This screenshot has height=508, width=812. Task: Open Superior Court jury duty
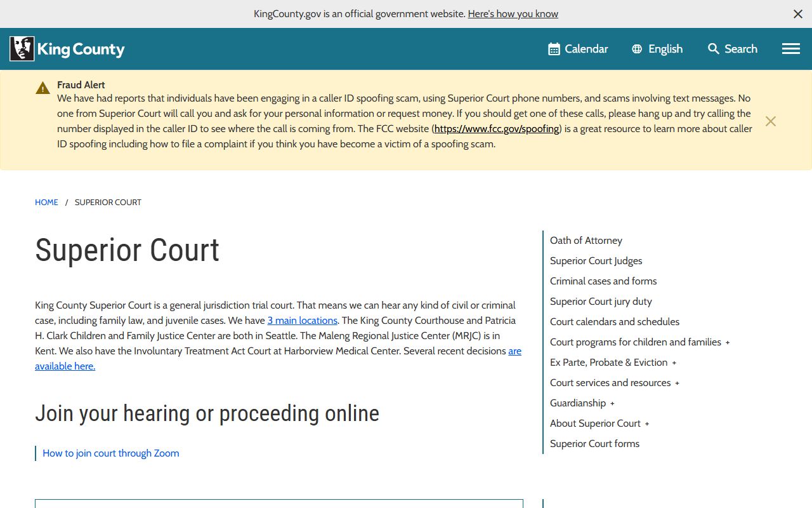601,302
